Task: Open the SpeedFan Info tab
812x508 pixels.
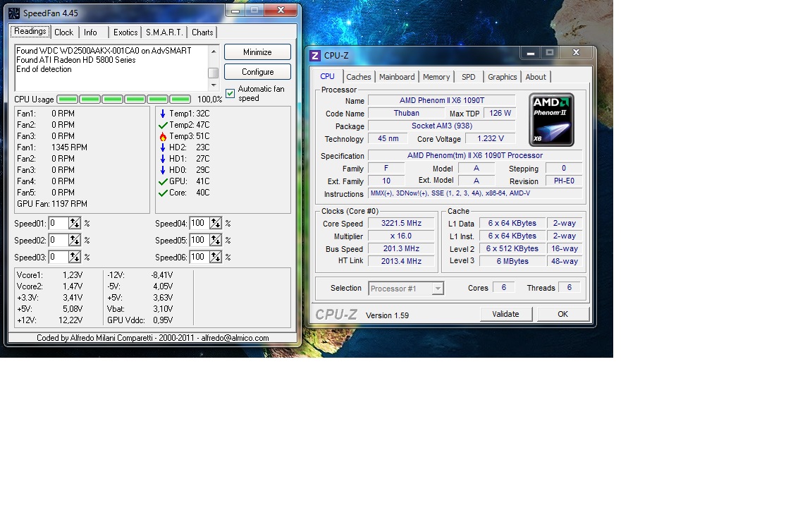Action: coord(91,32)
